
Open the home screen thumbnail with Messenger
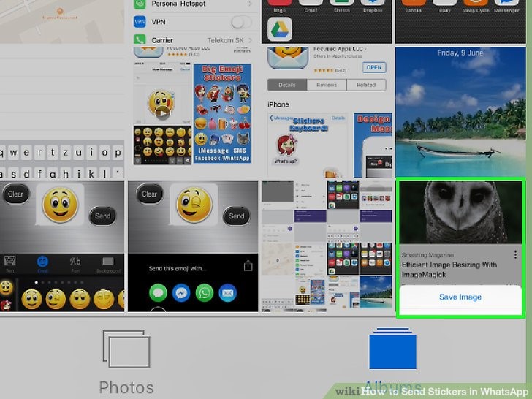(x=460, y=22)
